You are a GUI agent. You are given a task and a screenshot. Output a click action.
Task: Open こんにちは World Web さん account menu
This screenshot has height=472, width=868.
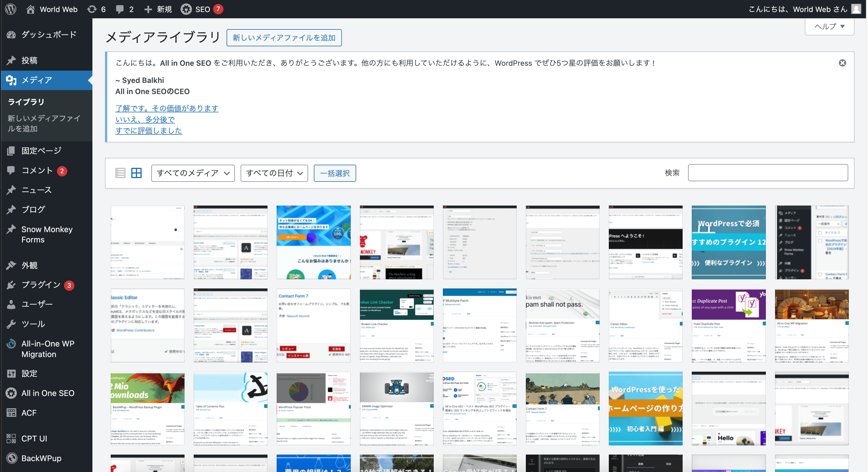pos(805,9)
